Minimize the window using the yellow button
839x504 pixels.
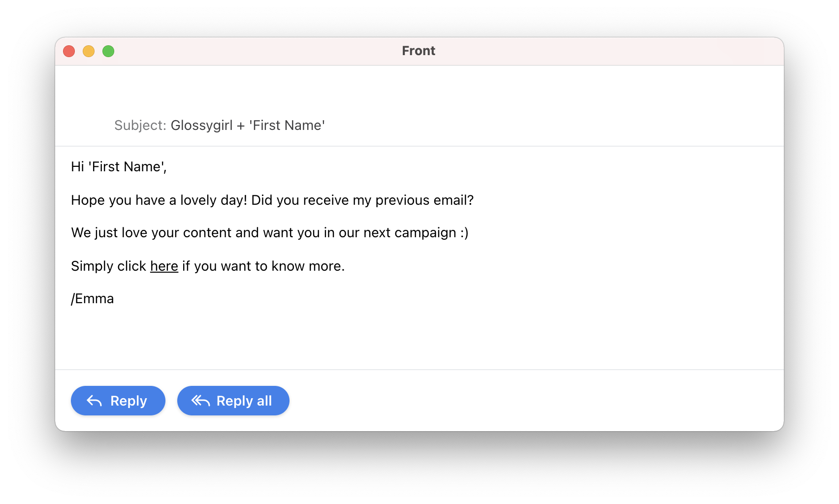tap(89, 51)
